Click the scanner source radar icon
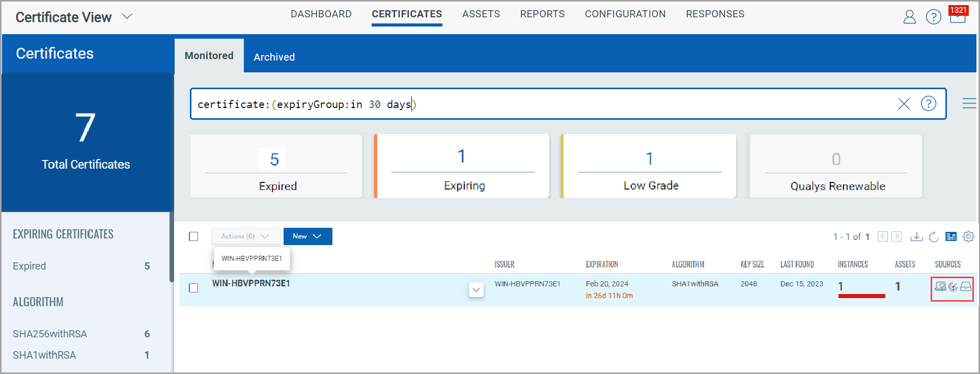The height and width of the screenshot is (374, 980). click(953, 287)
